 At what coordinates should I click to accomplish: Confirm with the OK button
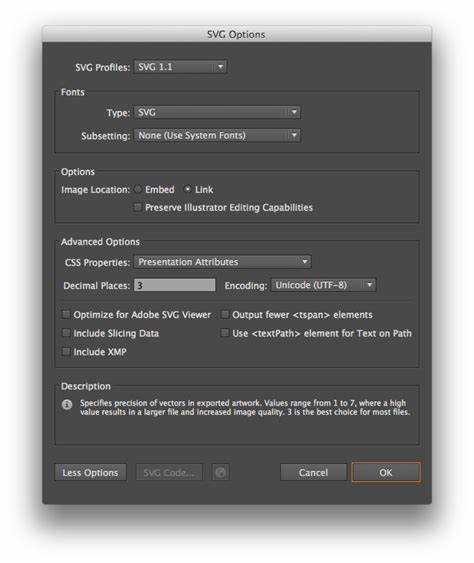pos(386,473)
